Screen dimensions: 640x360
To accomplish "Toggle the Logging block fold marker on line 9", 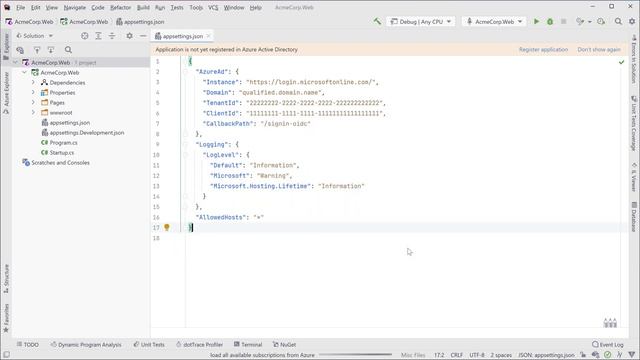I will [x=185, y=144].
